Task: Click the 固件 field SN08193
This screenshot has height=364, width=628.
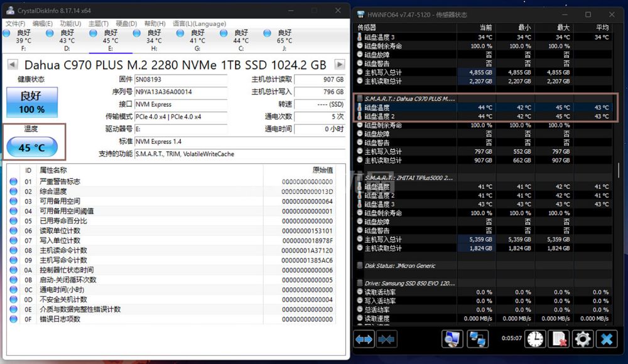Action: coord(181,79)
